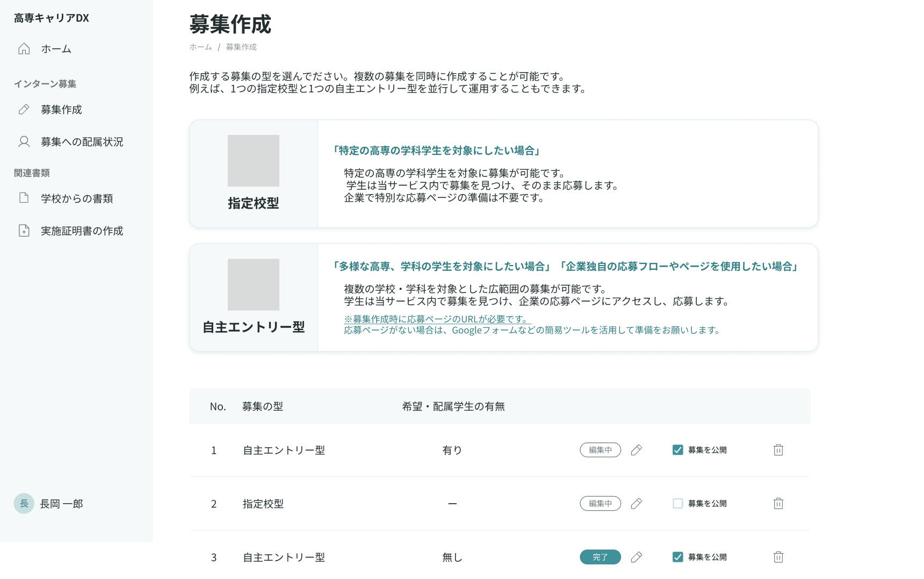Screen dimensions: 924x579
Task: Choose the 自主エントリー型 recruitment card
Action: pyautogui.click(x=253, y=297)
